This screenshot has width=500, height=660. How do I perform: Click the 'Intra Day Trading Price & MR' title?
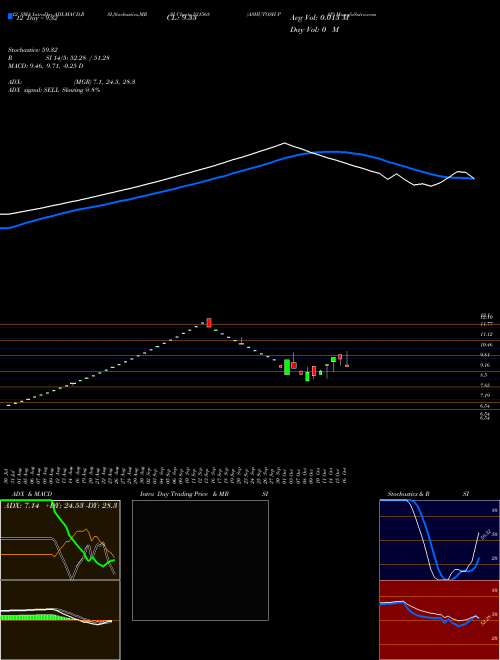[185, 494]
